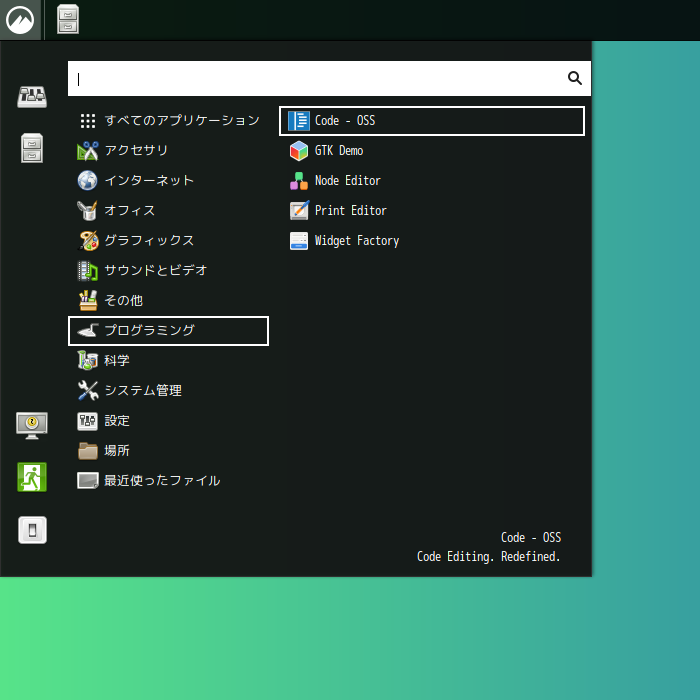Screen dimensions: 700x700
Task: Open the Code - OSS application
Action: pyautogui.click(x=432, y=121)
